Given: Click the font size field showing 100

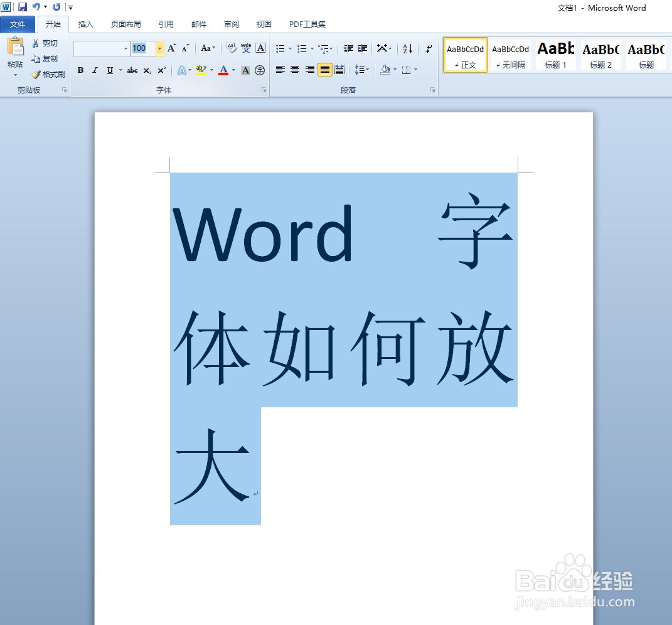Looking at the screenshot, I should coord(143,48).
